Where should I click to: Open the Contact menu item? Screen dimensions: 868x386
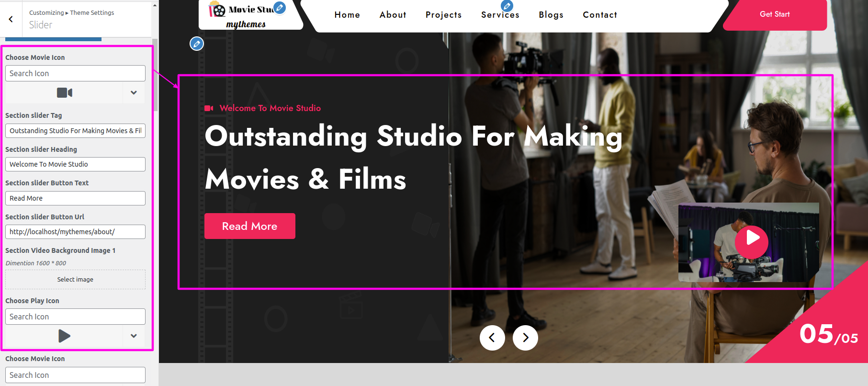(x=600, y=15)
